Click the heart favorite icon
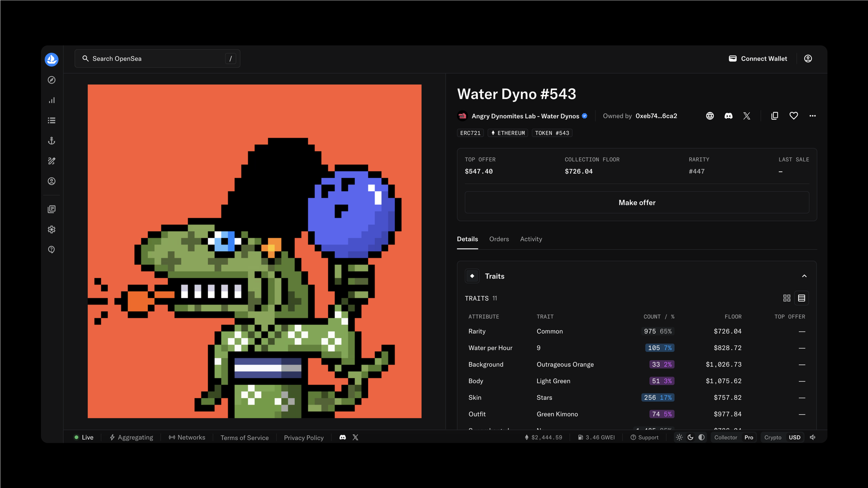Viewport: 868px width, 488px height. (x=793, y=116)
